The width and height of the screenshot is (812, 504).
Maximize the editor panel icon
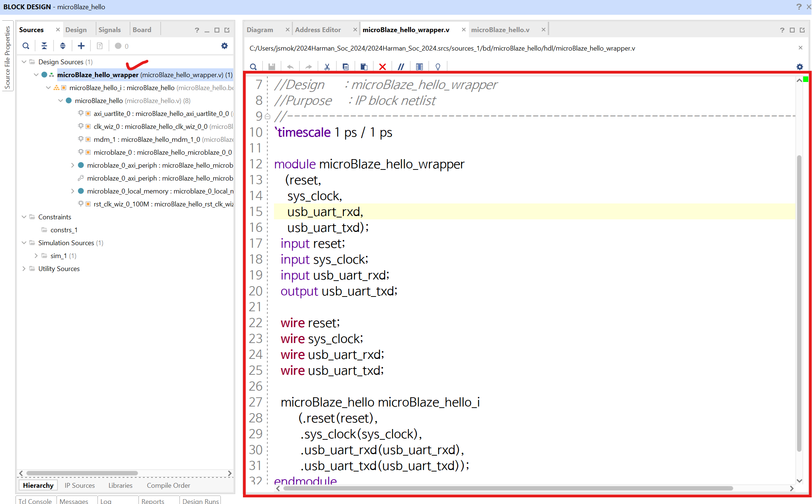point(792,30)
